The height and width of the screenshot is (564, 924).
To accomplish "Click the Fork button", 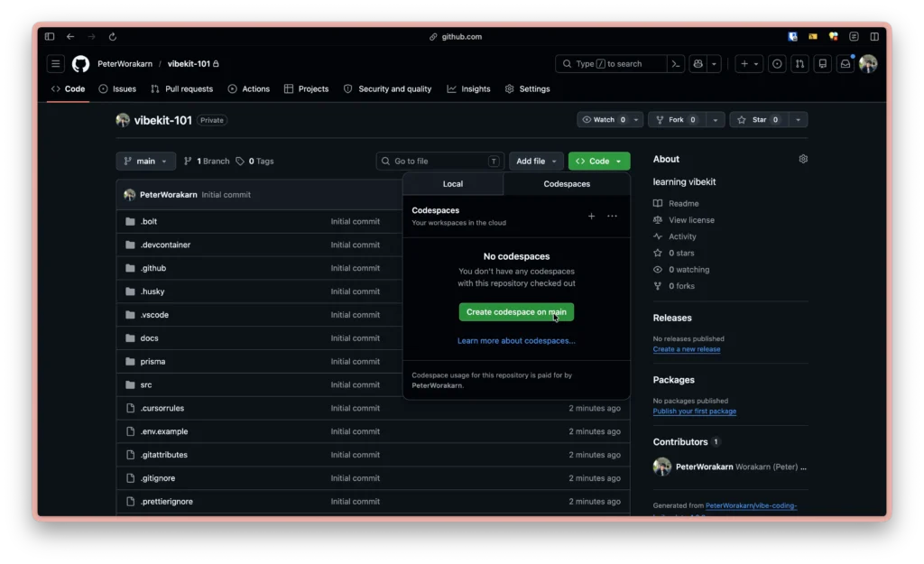I will pos(677,120).
